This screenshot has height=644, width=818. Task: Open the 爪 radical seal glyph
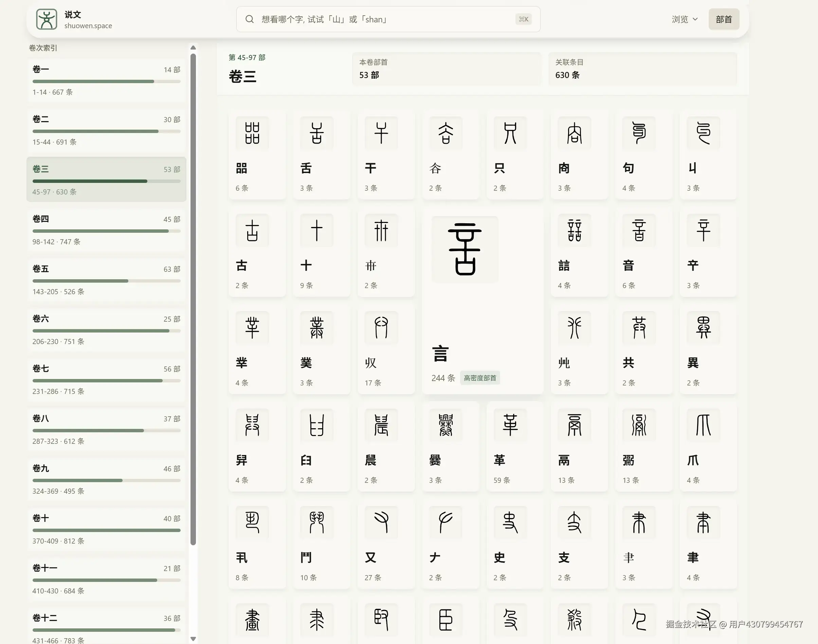click(x=703, y=425)
